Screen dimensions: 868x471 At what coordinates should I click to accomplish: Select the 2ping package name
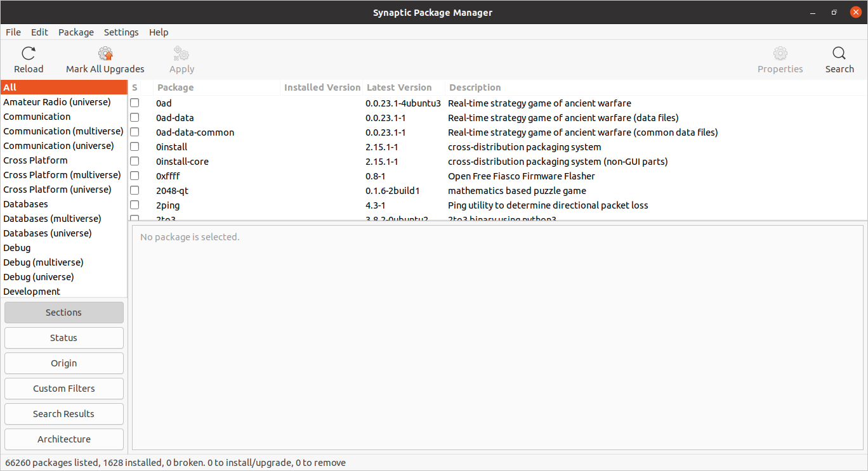coord(168,205)
